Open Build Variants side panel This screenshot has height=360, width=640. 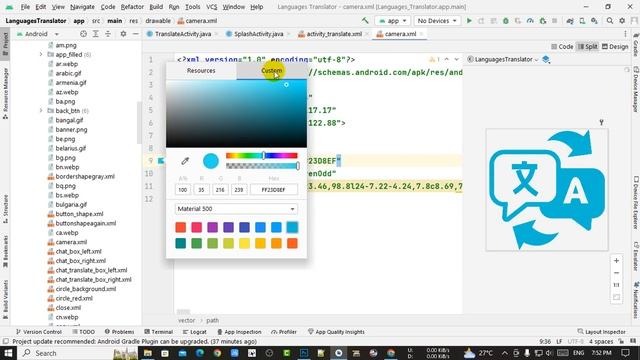[x=5, y=299]
